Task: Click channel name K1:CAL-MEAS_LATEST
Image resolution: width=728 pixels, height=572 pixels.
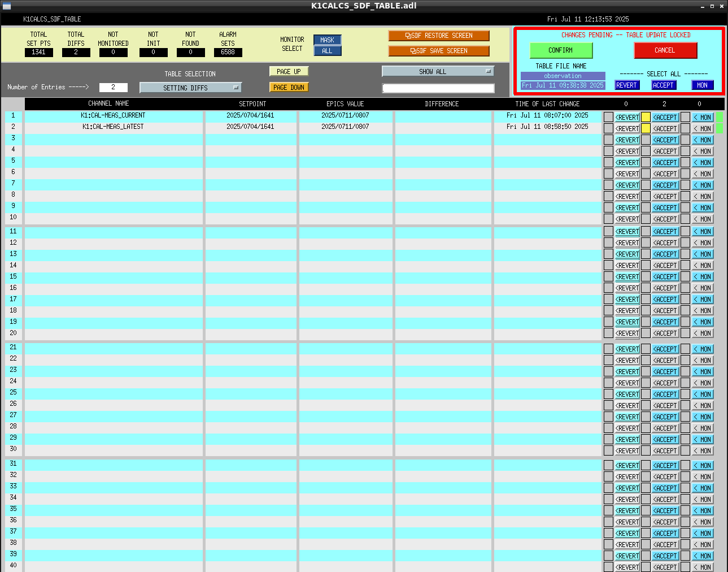Action: tap(113, 127)
